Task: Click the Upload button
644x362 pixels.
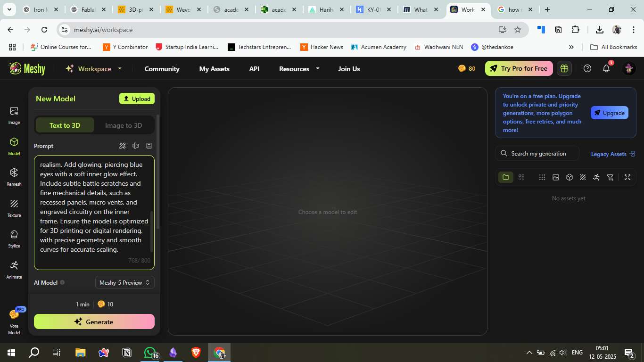Action: tap(137, 99)
